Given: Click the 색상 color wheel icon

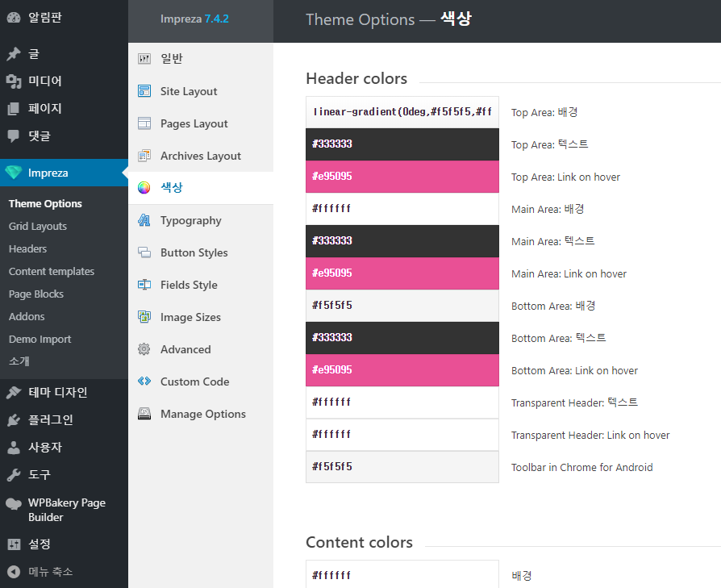Looking at the screenshot, I should [144, 188].
